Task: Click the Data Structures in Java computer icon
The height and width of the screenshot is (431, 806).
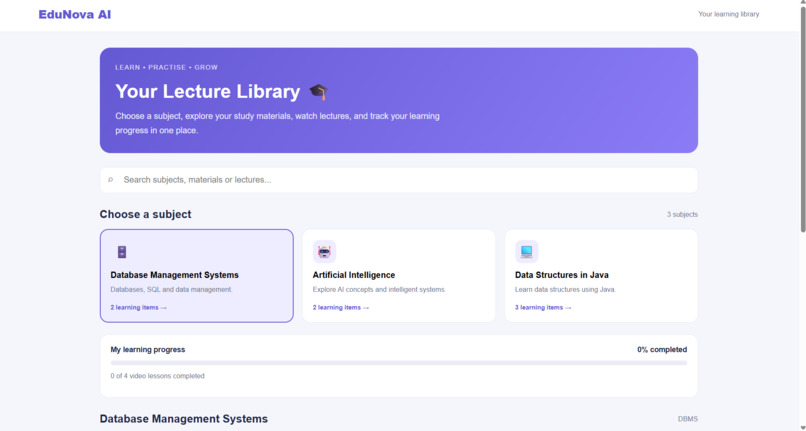Action: point(526,252)
